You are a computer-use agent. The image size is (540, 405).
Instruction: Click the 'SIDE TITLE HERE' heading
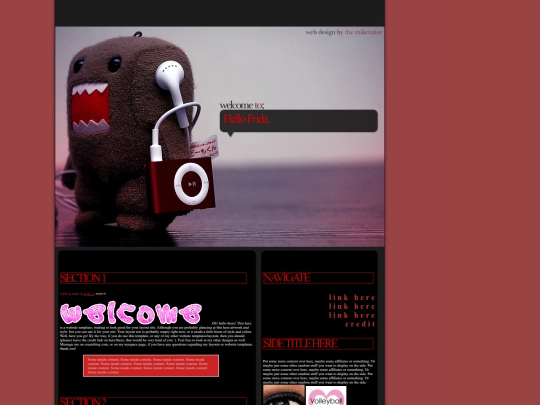click(318, 344)
